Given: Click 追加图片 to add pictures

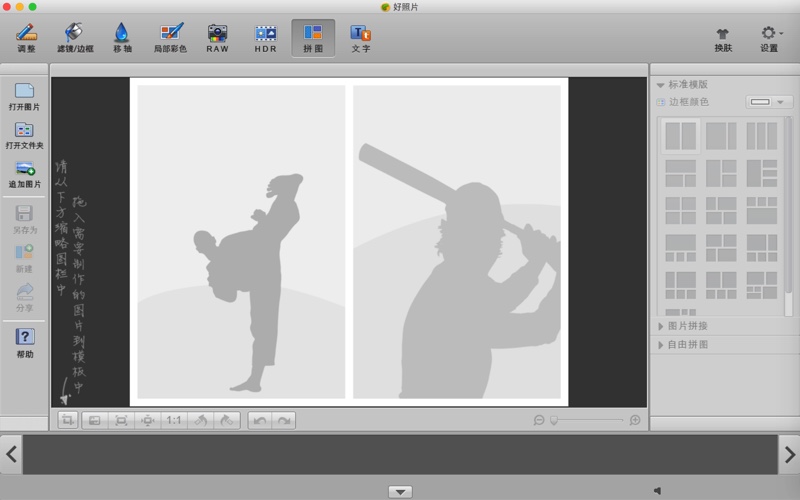Looking at the screenshot, I should click(x=24, y=174).
